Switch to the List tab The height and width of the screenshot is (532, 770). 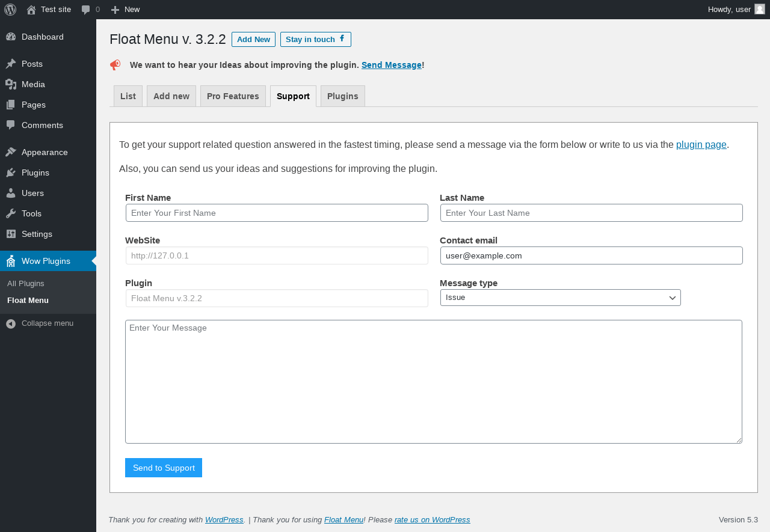(x=128, y=96)
